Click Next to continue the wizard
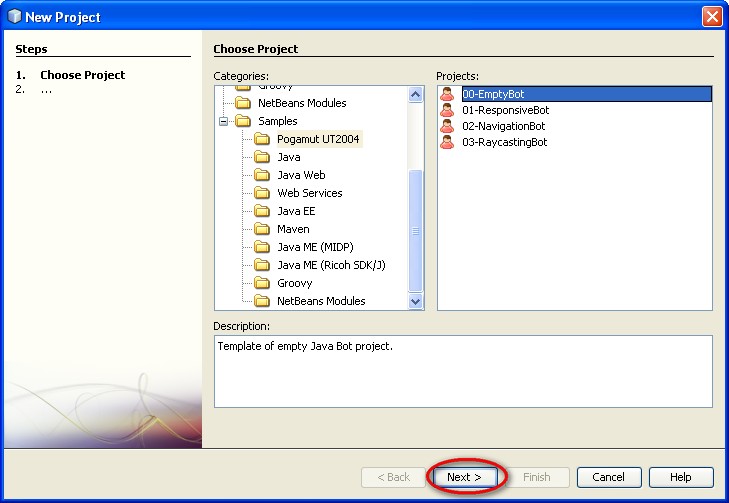Image resolution: width=729 pixels, height=503 pixels. [464, 477]
